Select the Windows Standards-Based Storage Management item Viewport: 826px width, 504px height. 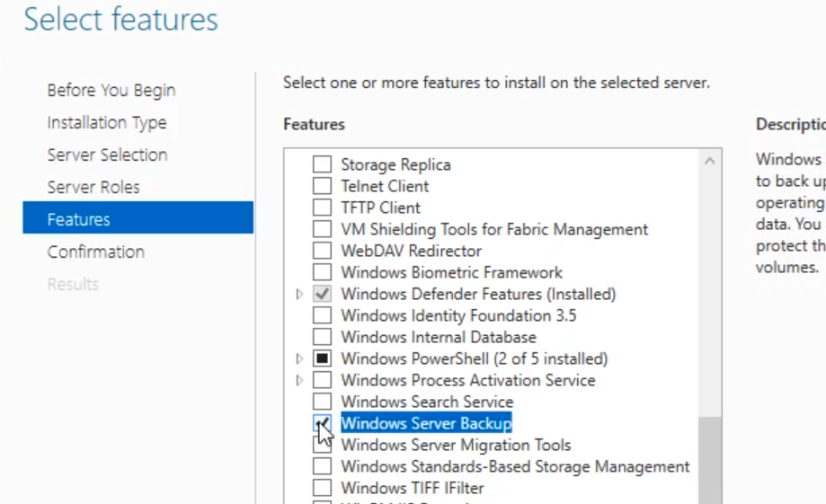(x=515, y=466)
